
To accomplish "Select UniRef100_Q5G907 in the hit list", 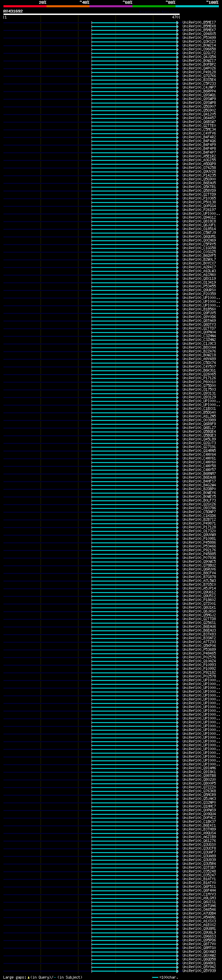I will click(199, 106).
